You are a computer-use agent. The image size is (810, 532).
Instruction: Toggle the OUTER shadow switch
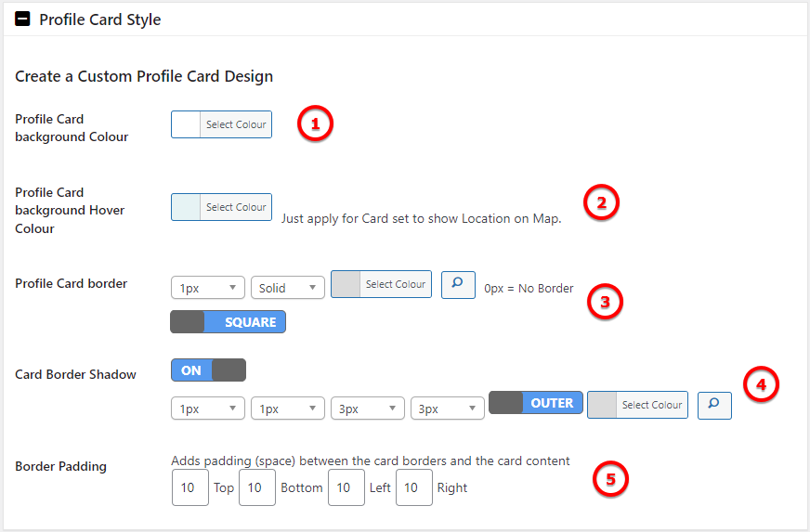click(536, 403)
